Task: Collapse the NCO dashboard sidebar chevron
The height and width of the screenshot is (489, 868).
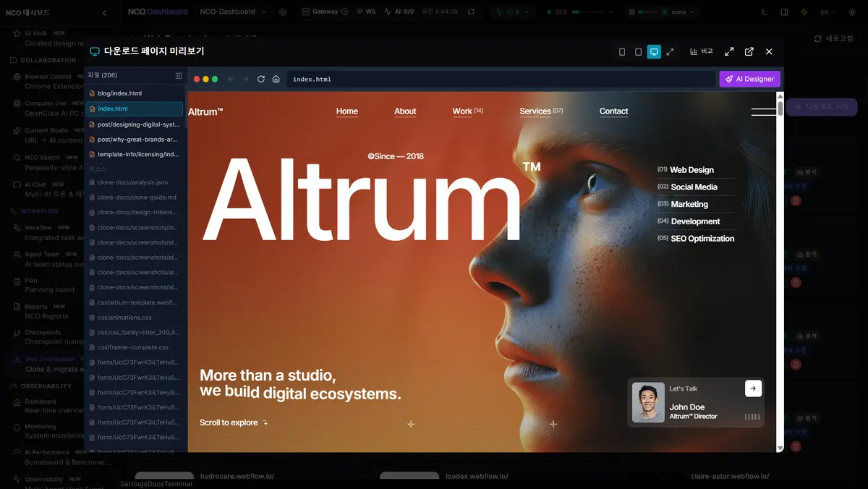Action: coord(104,12)
